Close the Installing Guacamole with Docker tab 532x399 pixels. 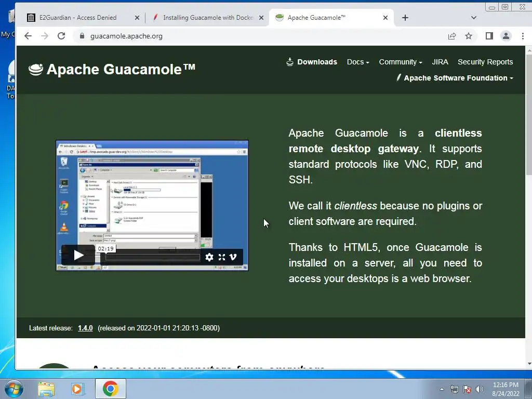261,18
